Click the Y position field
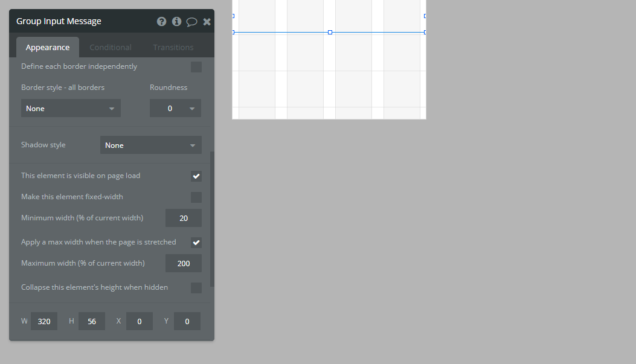The height and width of the screenshot is (364, 636). click(187, 321)
